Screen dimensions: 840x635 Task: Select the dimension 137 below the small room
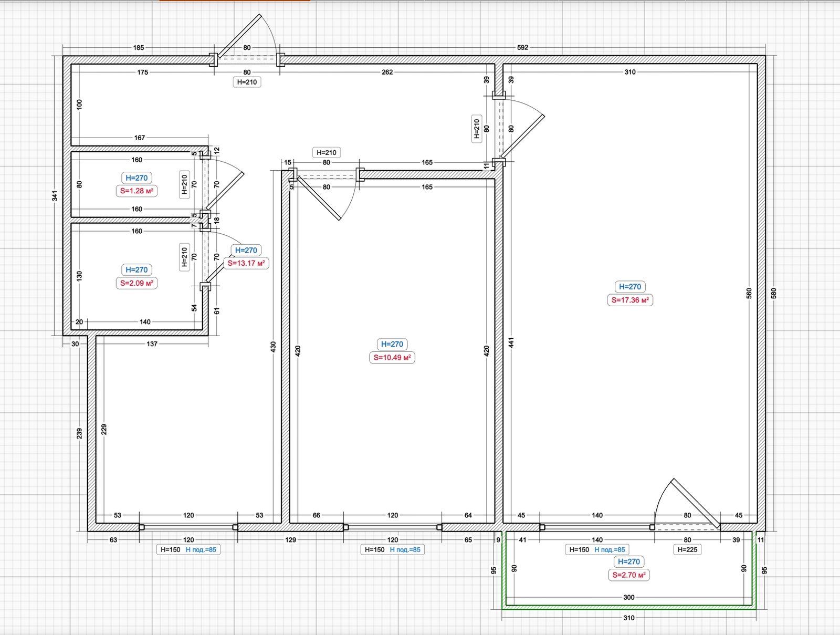pos(152,344)
